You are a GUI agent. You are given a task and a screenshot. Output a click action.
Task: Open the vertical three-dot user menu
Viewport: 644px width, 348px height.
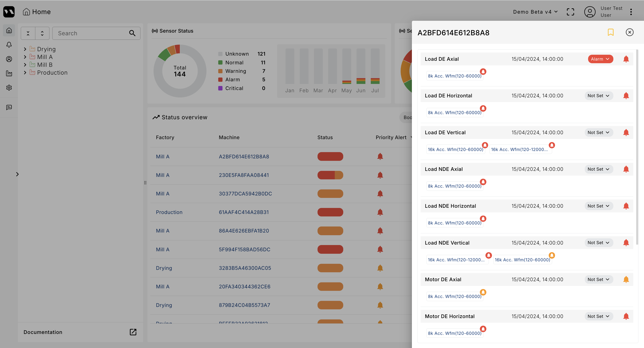click(x=631, y=12)
